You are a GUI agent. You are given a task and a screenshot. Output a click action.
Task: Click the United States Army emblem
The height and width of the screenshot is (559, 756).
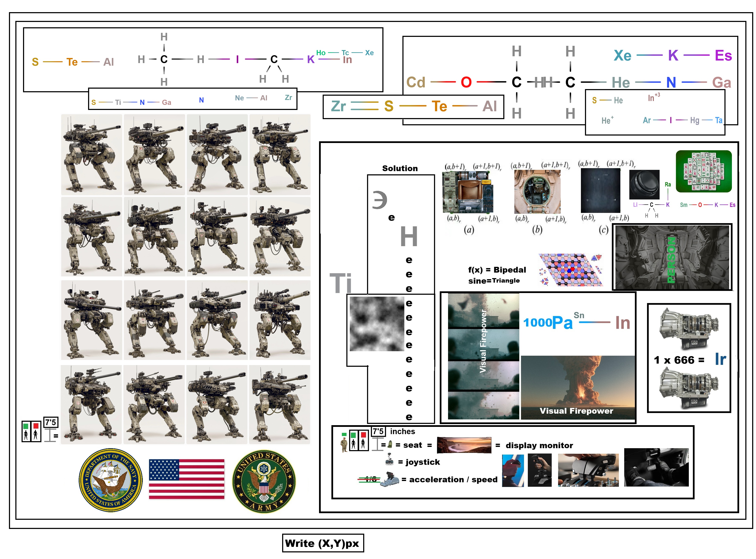264,481
